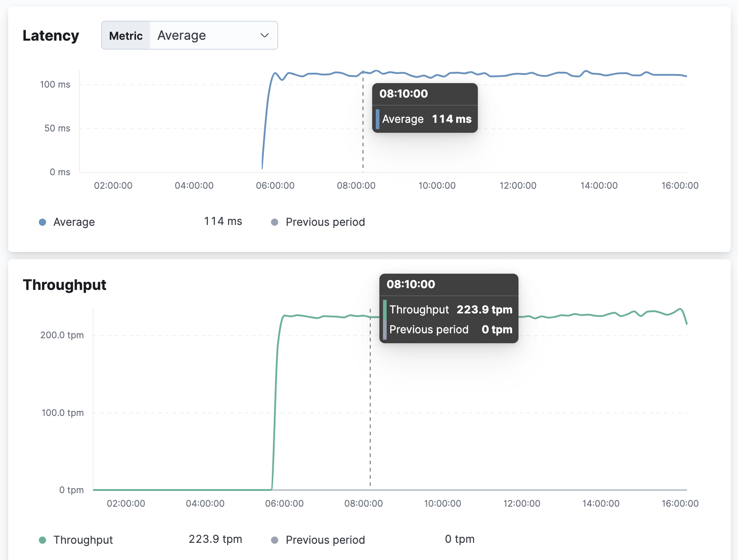Toggle the Average series in Latency legend
The width and height of the screenshot is (738, 560).
pyautogui.click(x=74, y=222)
